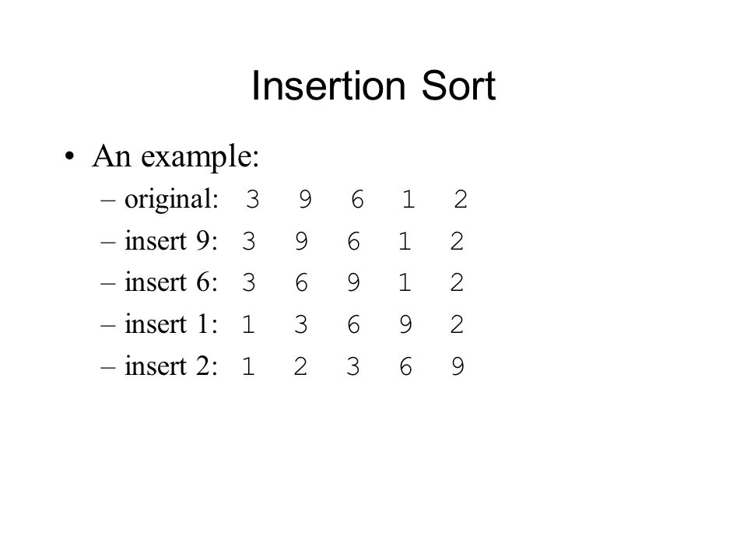Image resolution: width=747 pixels, height=560 pixels.
Task: Click the 2 in insert 2 row numbers
Action: click(x=300, y=366)
